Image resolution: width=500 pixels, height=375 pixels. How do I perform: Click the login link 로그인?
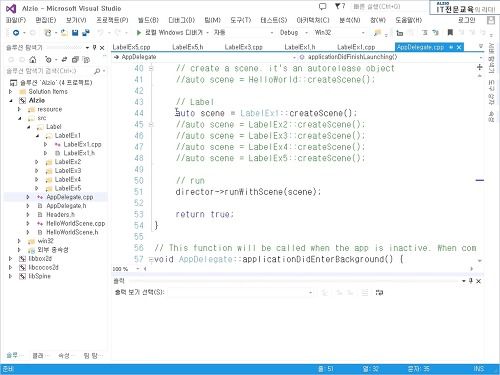click(x=466, y=20)
